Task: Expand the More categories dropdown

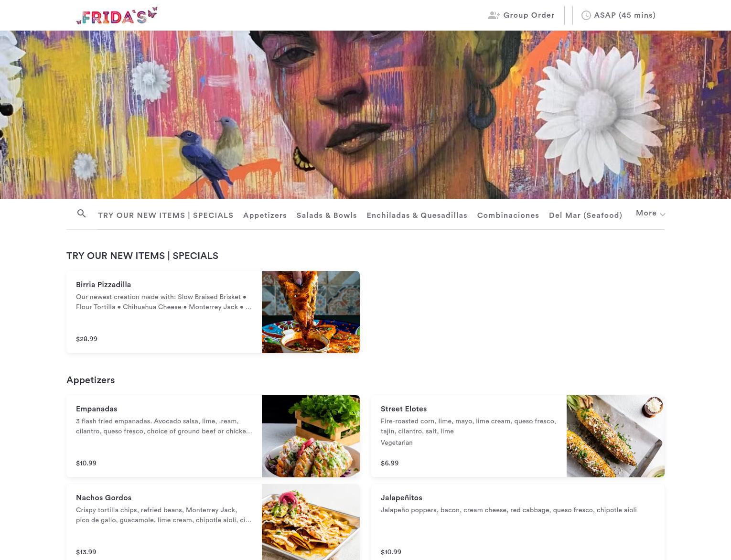Action: pos(650,214)
